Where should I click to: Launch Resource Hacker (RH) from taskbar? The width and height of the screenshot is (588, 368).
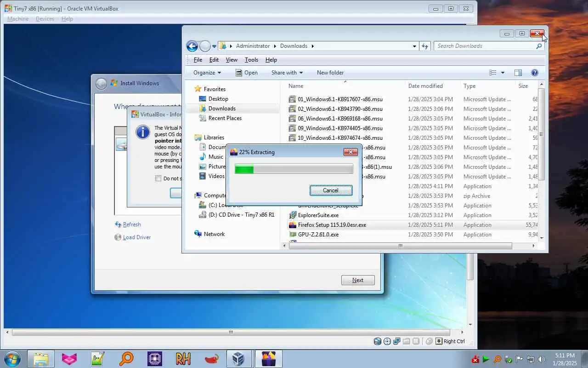[x=183, y=359]
